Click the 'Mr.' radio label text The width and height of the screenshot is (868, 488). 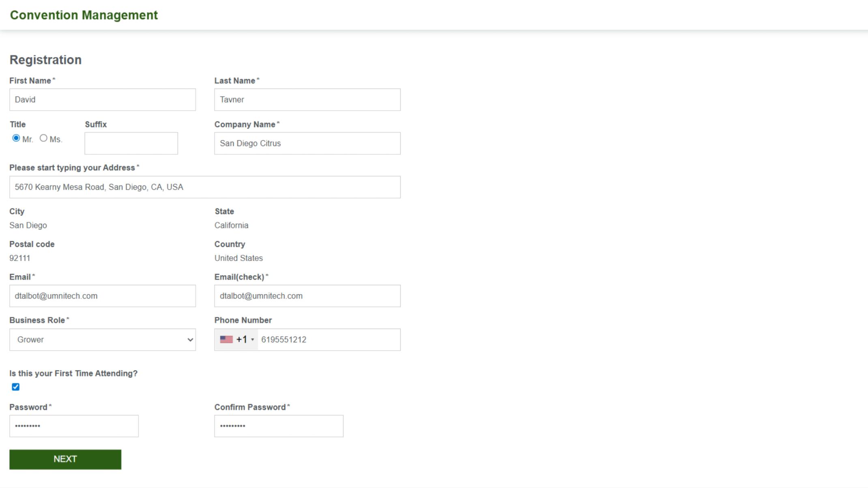[28, 139]
